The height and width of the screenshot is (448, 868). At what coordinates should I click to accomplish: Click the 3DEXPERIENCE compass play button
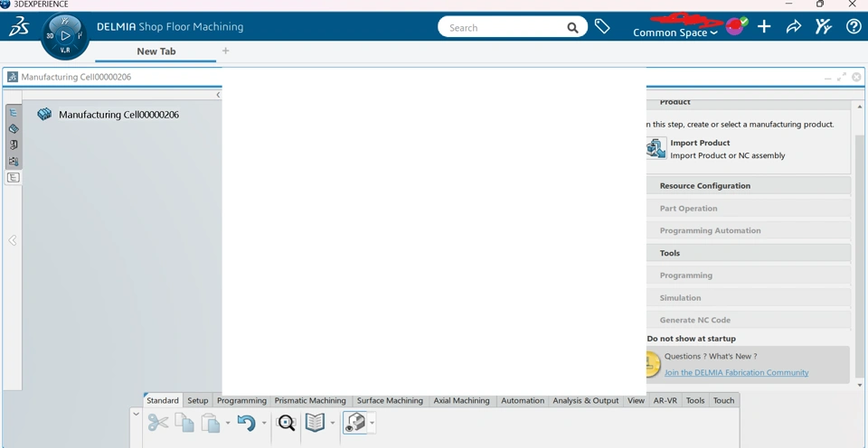[65, 36]
